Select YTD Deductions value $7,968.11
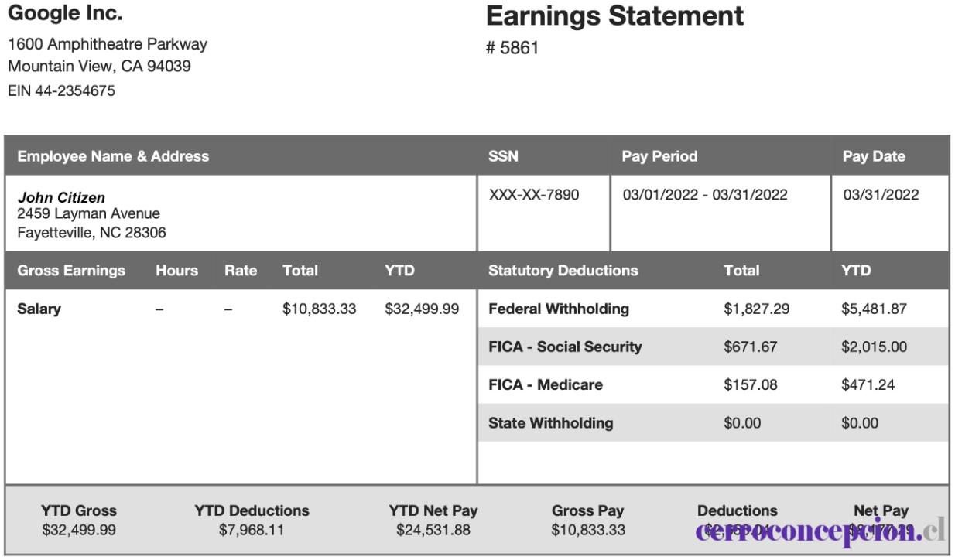955x560 pixels. click(252, 530)
